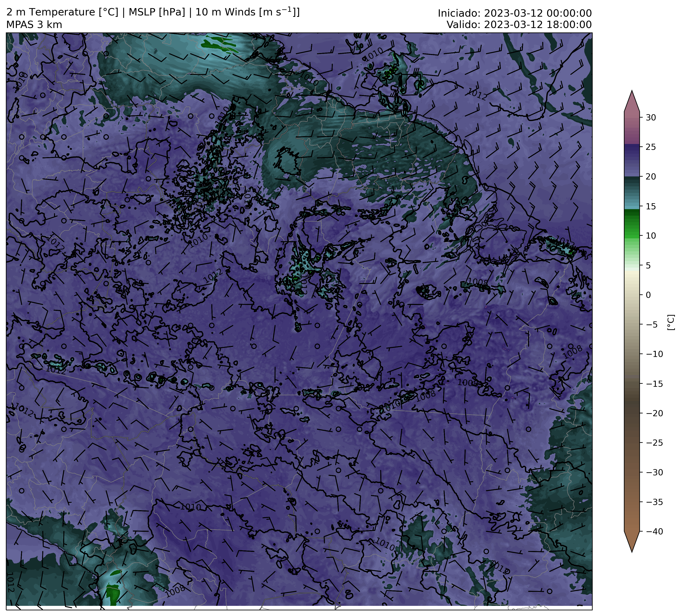Click the 30 tick label on colorbar
This screenshot has width=681, height=616.
pos(651,118)
